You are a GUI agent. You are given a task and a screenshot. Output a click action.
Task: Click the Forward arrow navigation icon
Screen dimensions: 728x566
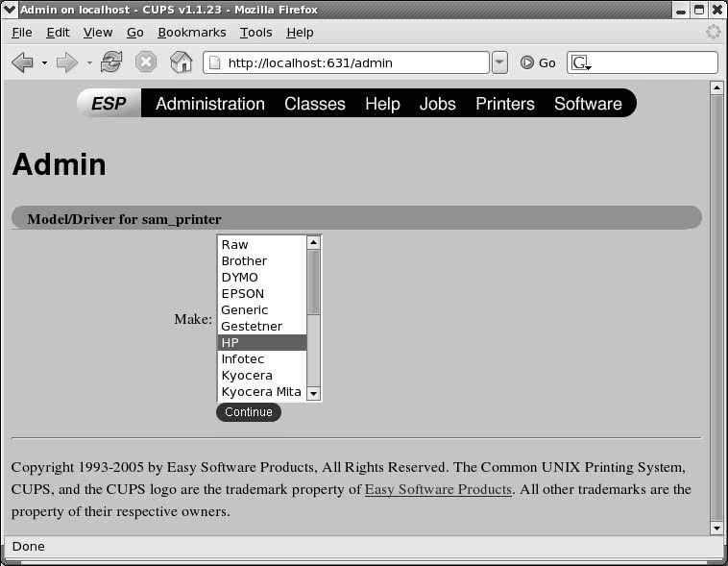tap(66, 62)
